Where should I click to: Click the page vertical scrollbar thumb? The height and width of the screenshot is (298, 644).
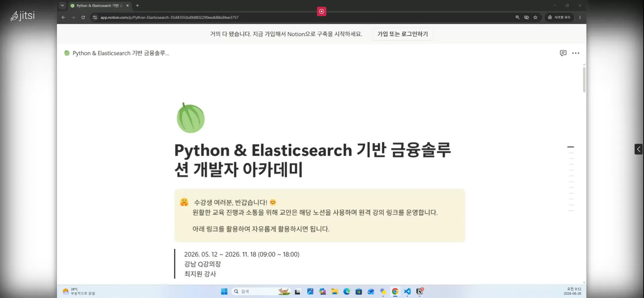[x=584, y=80]
